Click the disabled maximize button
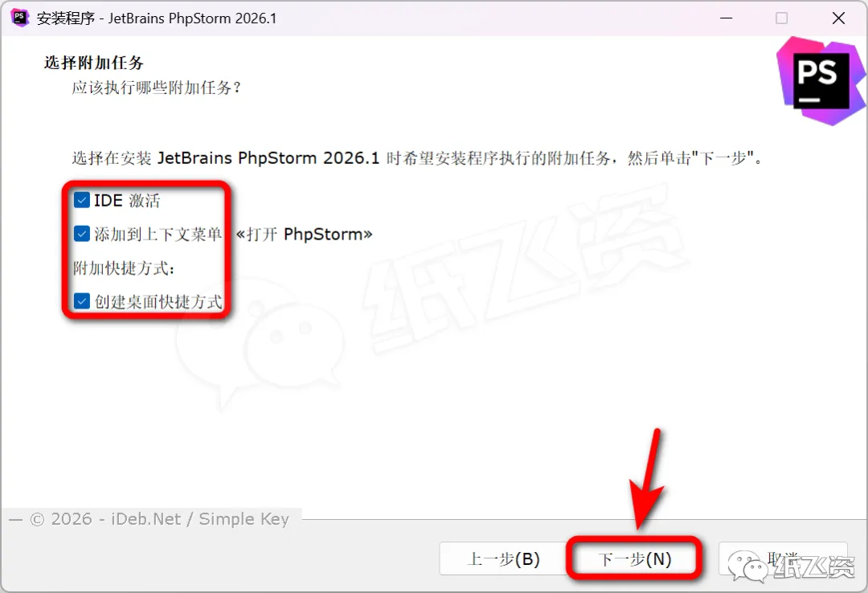This screenshot has width=868, height=593. 782,18
